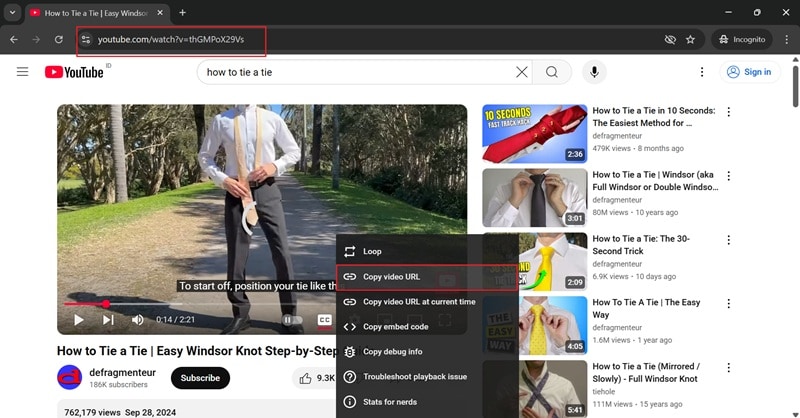Clear the search box with the X
This screenshot has height=418, width=800.
(521, 72)
